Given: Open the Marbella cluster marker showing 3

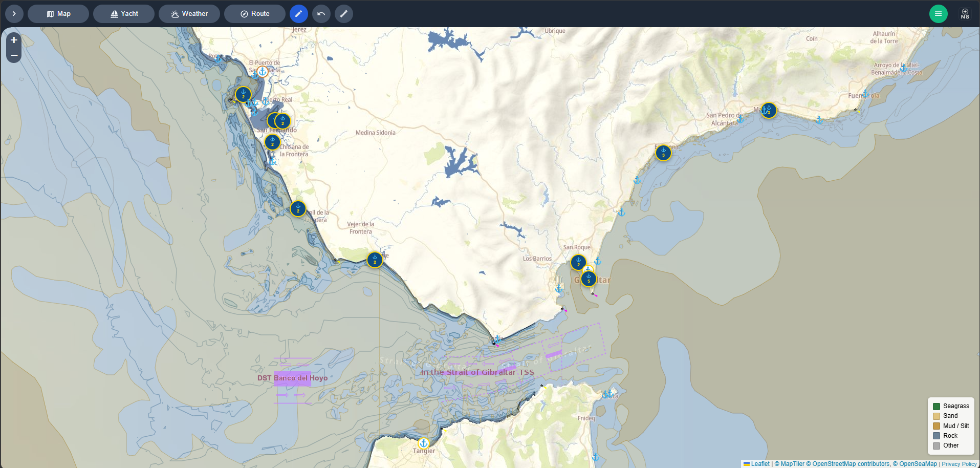Looking at the screenshot, I should tap(769, 110).
